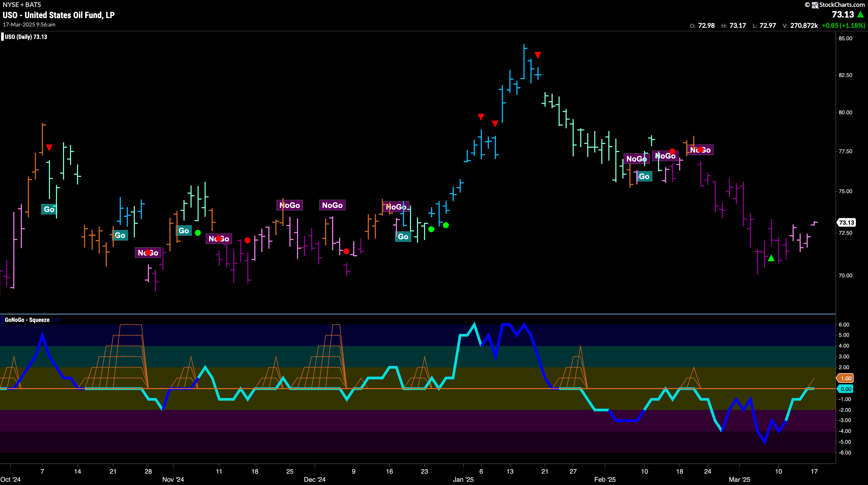Click the Dec '24 date axis label
The width and height of the screenshot is (868, 485).
(315, 480)
